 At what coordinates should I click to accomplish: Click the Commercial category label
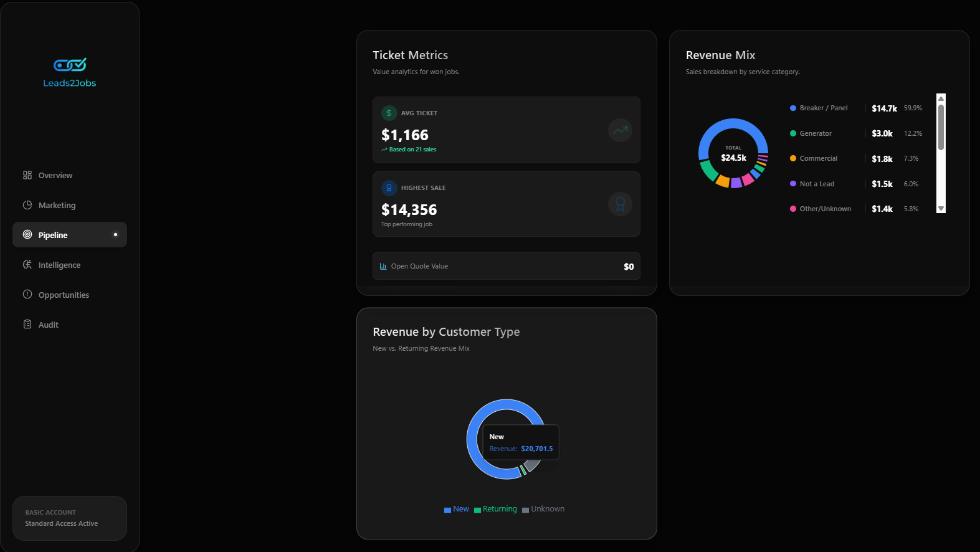[x=819, y=158]
